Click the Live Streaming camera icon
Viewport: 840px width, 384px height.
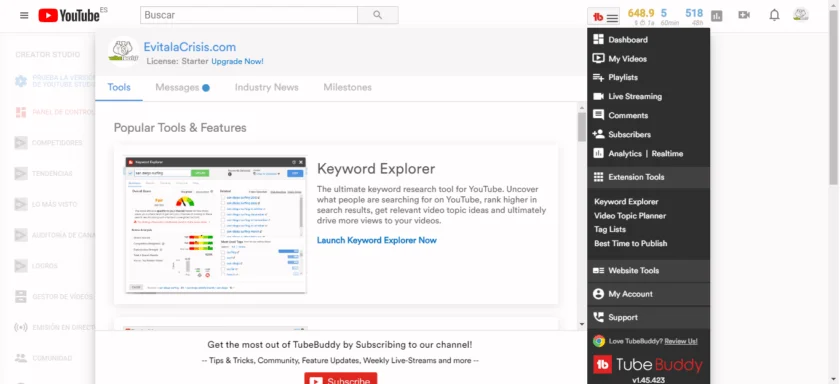(x=598, y=96)
